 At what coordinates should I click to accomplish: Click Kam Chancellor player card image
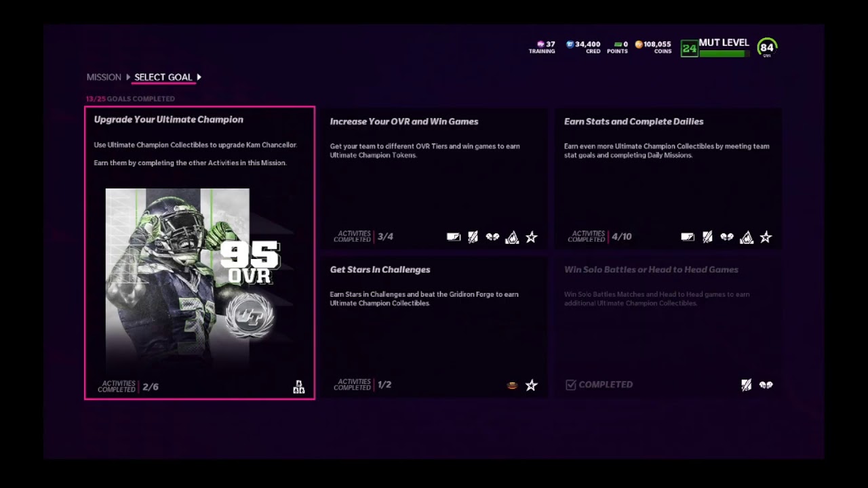(177, 278)
